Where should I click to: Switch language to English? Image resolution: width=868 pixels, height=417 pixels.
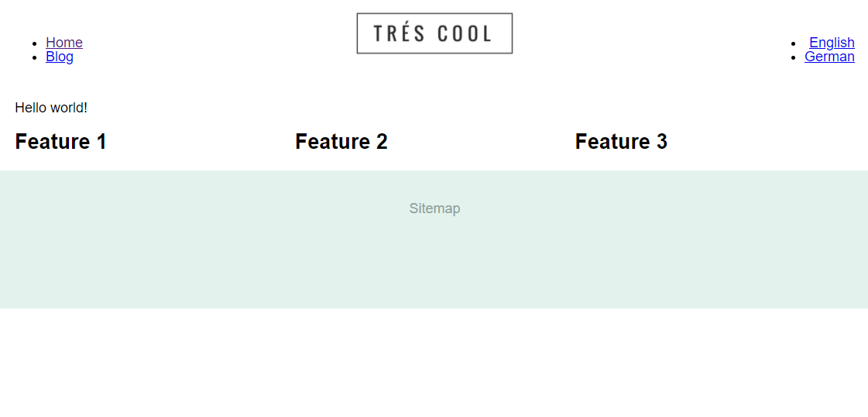[x=832, y=43]
